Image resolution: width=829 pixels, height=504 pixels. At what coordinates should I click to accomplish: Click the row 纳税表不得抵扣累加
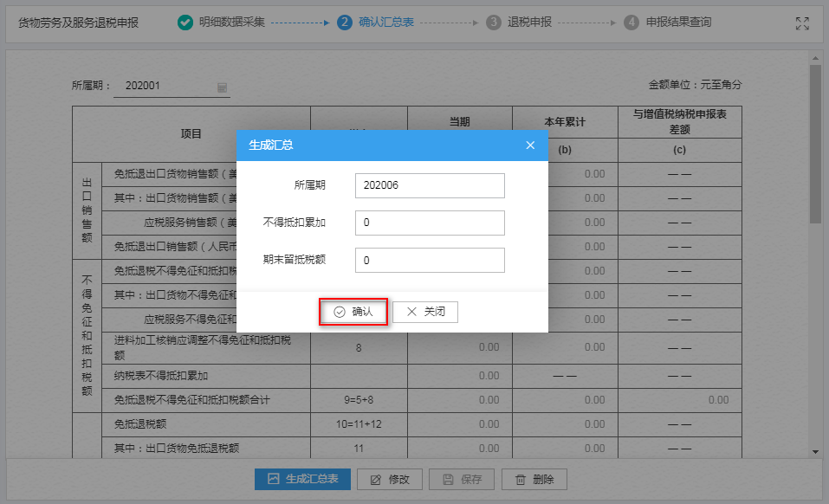[x=421, y=376]
